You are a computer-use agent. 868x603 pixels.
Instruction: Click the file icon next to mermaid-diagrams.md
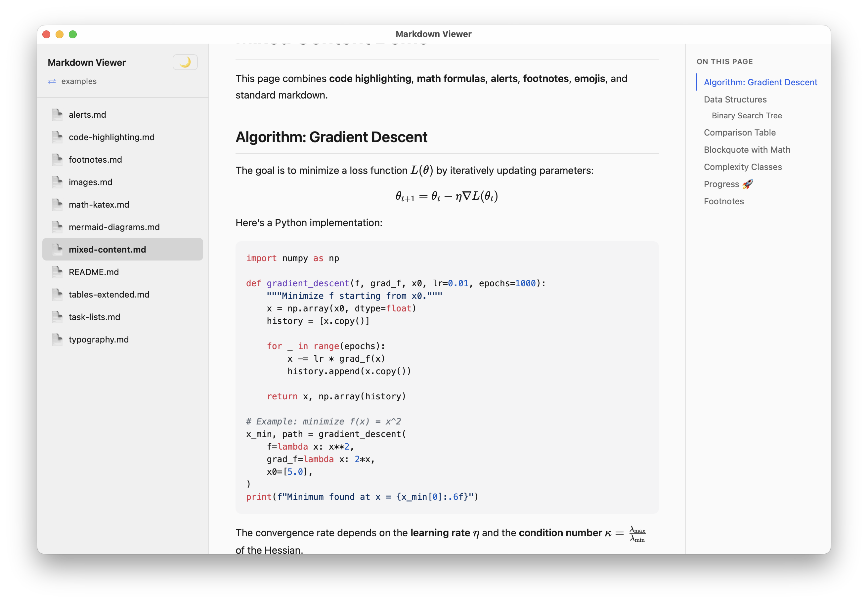click(57, 227)
